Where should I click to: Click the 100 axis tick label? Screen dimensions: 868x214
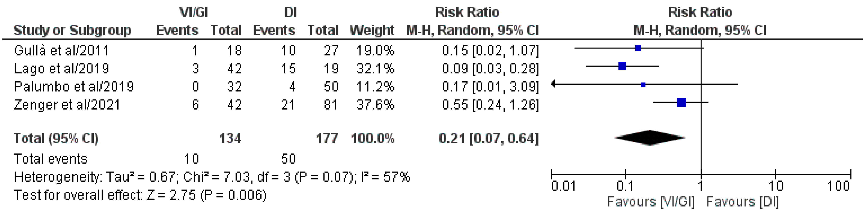[x=838, y=186]
